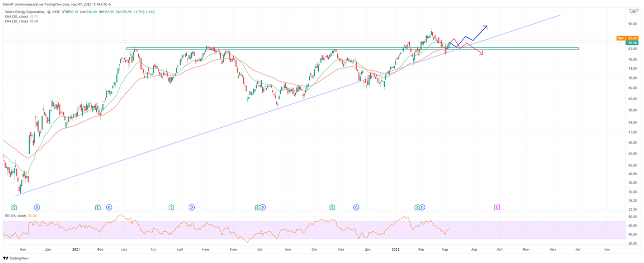Screen dimensions: 644x263
Task: Click the 2021 year label on time axis
Action: coord(76,248)
